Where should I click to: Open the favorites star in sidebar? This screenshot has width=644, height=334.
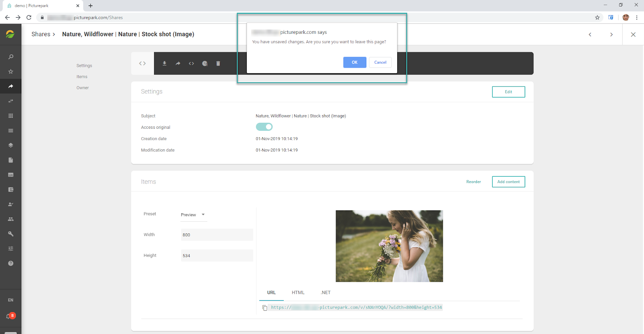pyautogui.click(x=11, y=72)
